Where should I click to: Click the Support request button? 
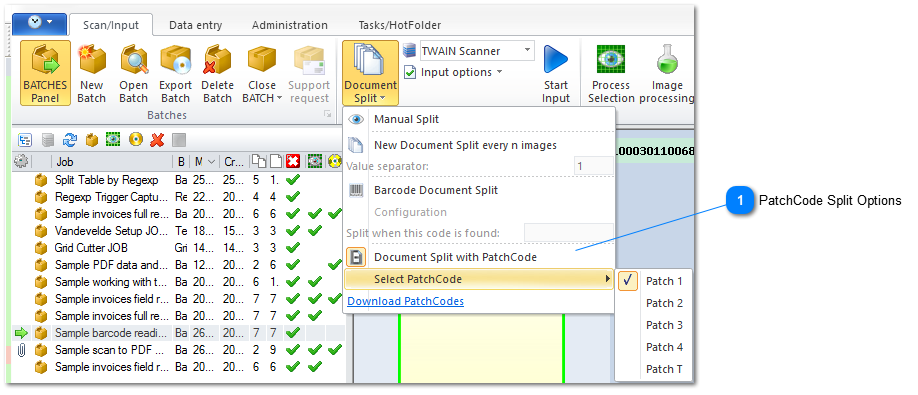click(x=309, y=73)
